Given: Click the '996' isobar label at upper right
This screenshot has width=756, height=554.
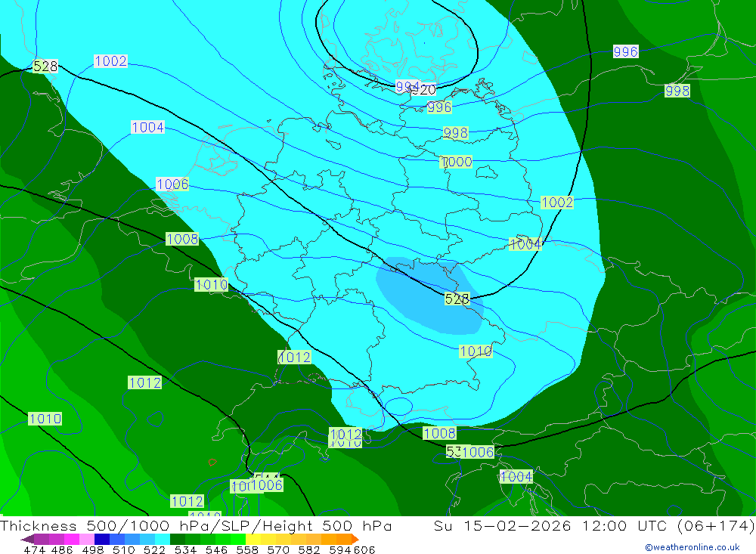Looking at the screenshot, I should tap(626, 51).
